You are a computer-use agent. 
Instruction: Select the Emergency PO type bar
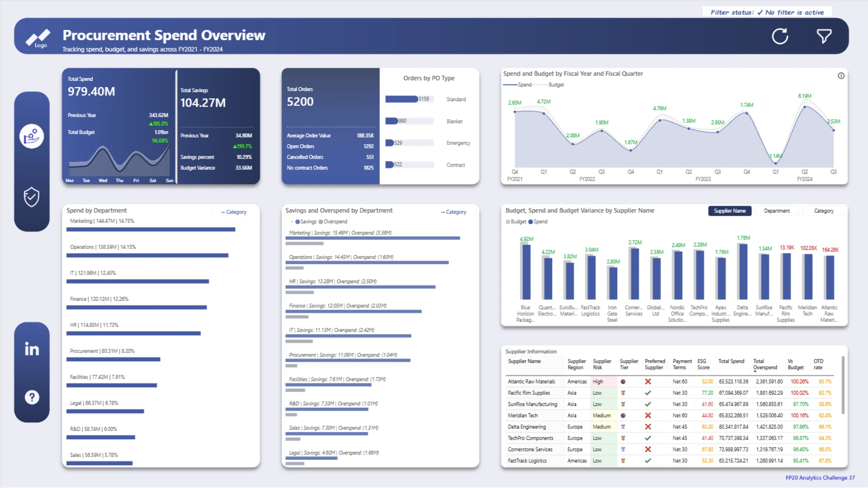point(389,143)
